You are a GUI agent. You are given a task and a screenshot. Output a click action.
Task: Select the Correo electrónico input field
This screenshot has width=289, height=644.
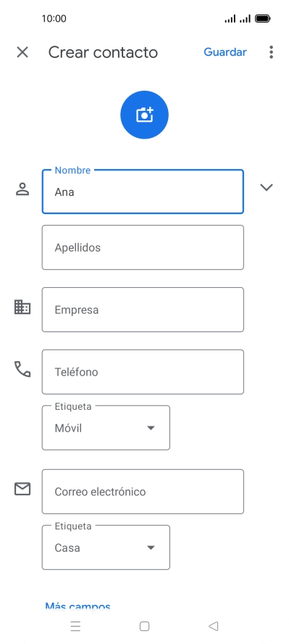(143, 492)
